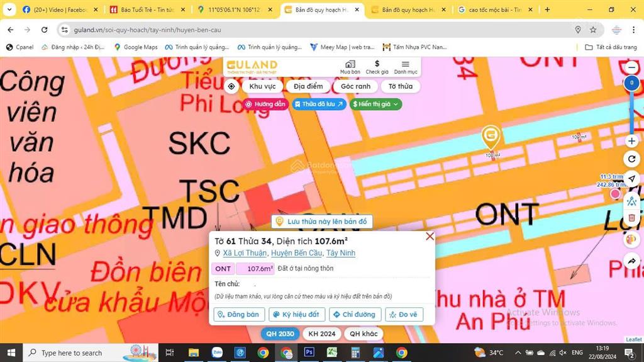Switch to the Facebook Video browser tab
The width and height of the screenshot is (644, 362).
60,9
